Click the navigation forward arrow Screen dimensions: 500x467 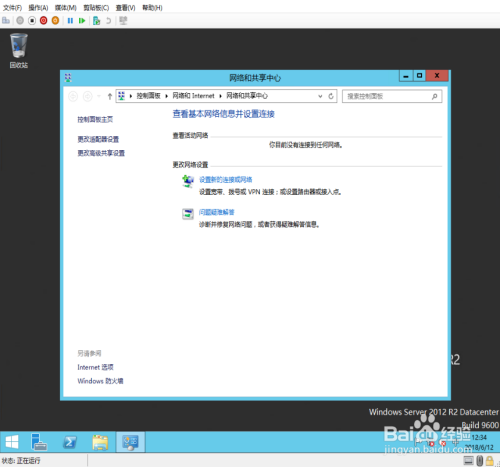(88, 96)
